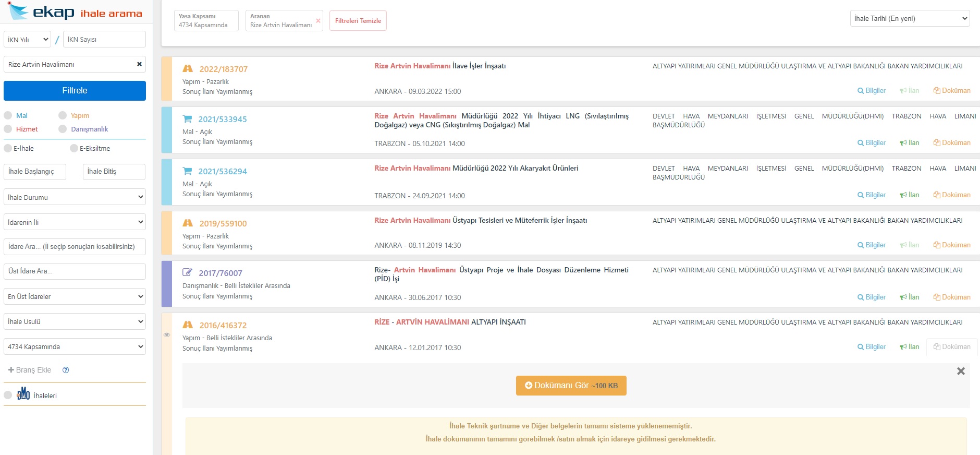Open Doküman for tender 2022/183707

952,90
